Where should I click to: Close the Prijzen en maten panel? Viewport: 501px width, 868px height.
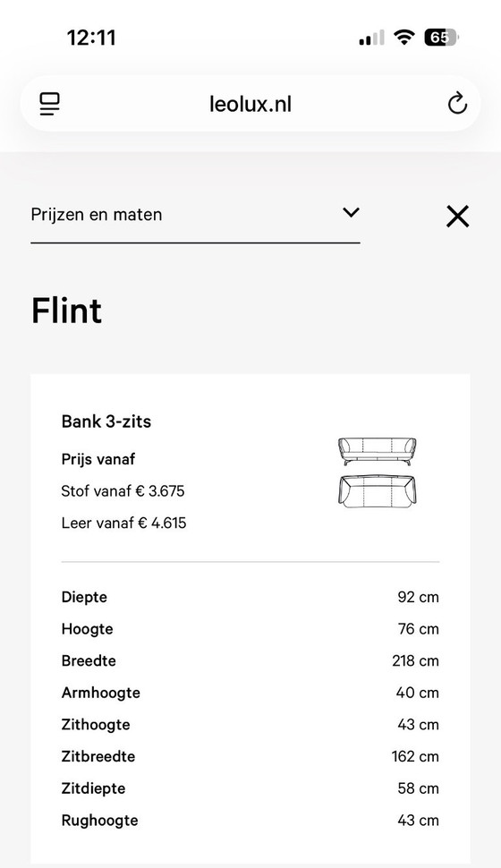(x=457, y=216)
